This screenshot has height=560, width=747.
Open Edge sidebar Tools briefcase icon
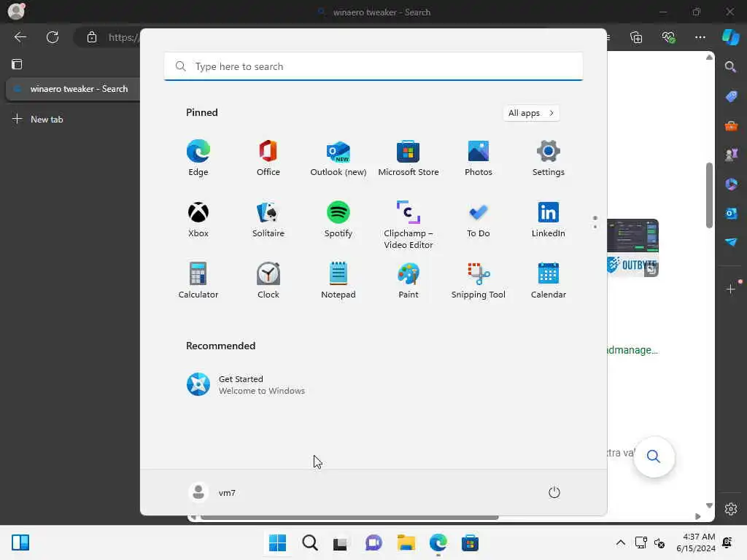click(x=731, y=125)
